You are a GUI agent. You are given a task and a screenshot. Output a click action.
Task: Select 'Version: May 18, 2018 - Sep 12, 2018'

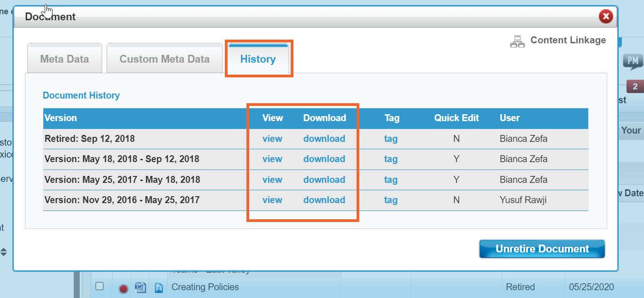tap(122, 159)
